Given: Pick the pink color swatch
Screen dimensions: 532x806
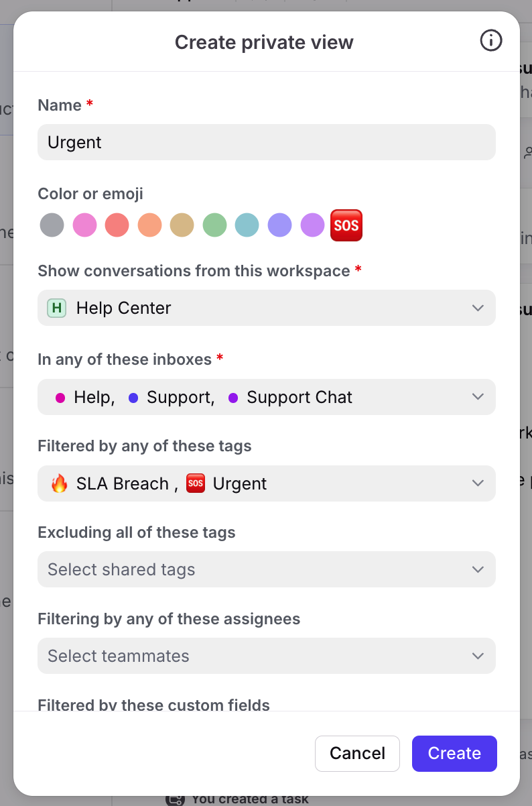Looking at the screenshot, I should (x=84, y=225).
